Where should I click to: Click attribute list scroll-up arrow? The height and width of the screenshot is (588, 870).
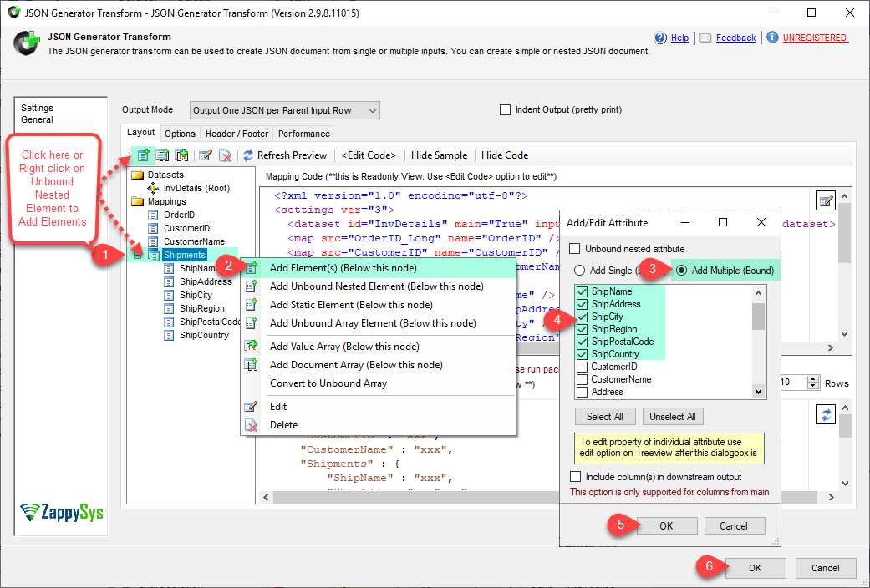coord(759,292)
